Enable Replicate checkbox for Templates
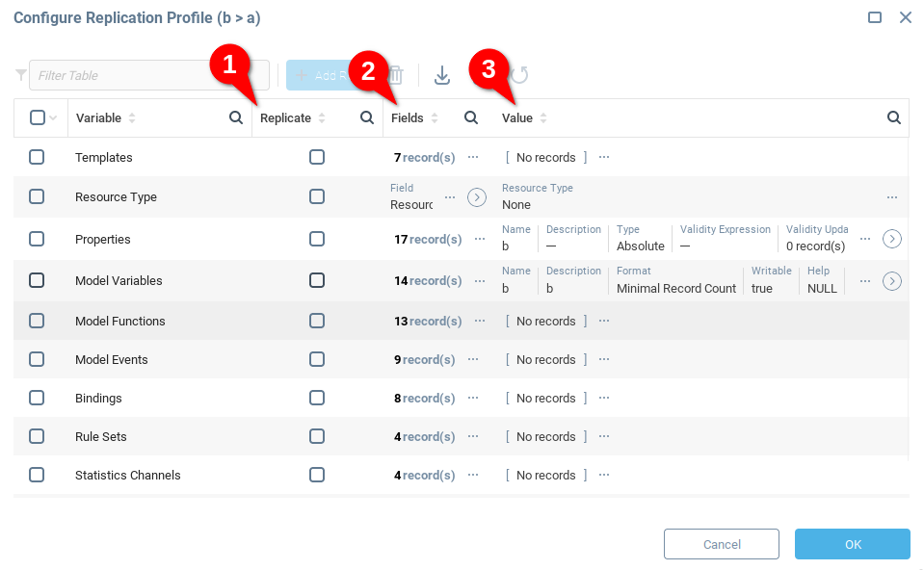 (x=317, y=157)
